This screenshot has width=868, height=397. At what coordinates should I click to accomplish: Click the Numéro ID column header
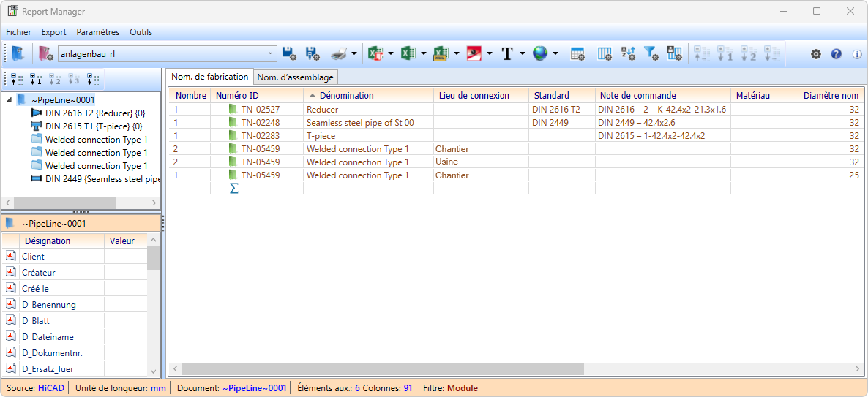(x=237, y=96)
